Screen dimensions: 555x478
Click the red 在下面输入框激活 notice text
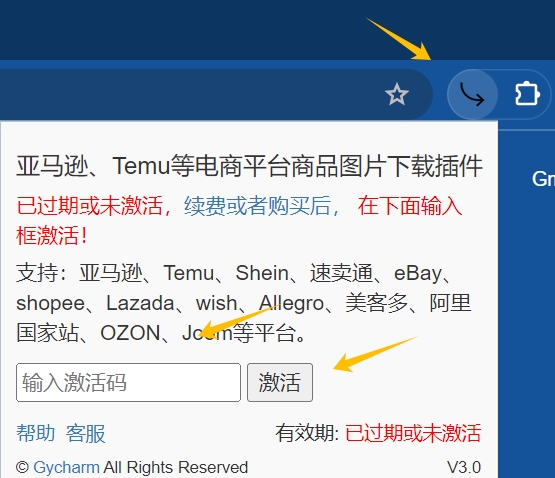pos(410,205)
